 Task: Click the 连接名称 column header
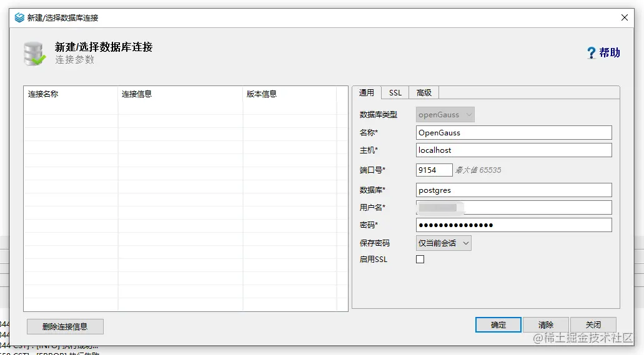coord(71,94)
